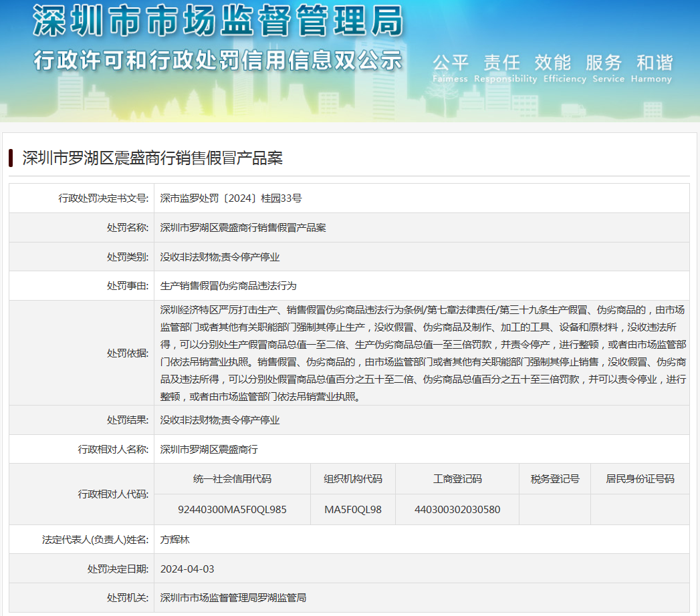Select business registration number 440300302030580
This screenshot has width=700, height=616.
point(457,509)
